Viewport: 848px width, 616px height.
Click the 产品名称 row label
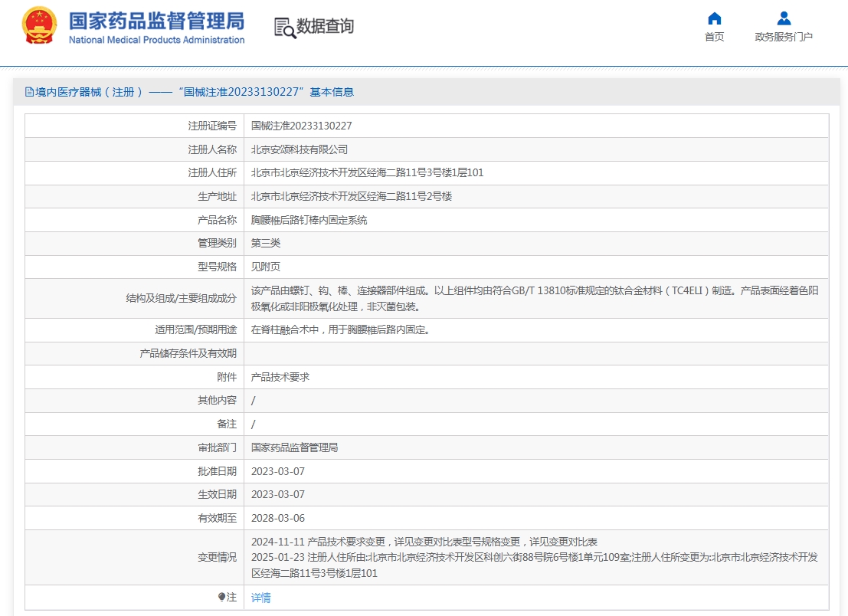(217, 220)
